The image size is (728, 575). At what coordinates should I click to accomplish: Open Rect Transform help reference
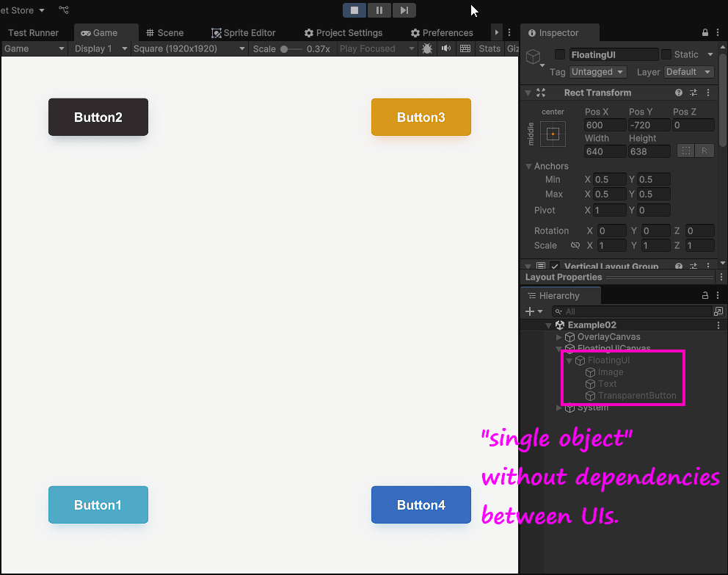[679, 93]
